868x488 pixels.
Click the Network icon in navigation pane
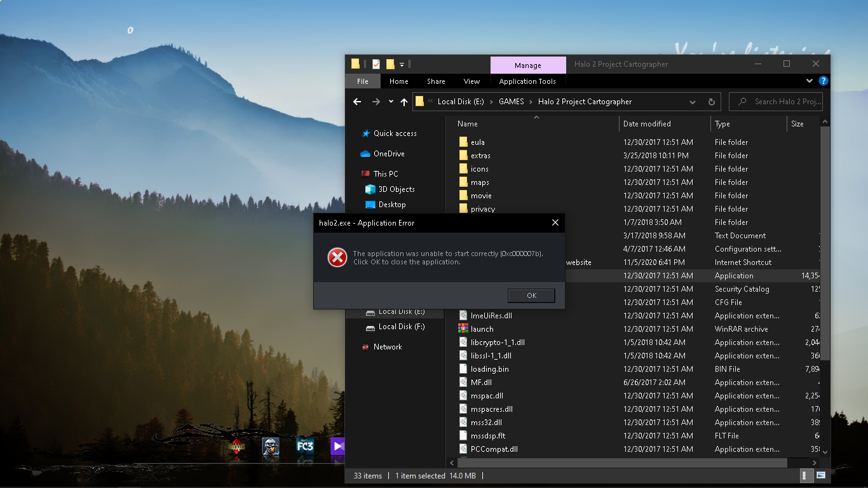click(365, 347)
